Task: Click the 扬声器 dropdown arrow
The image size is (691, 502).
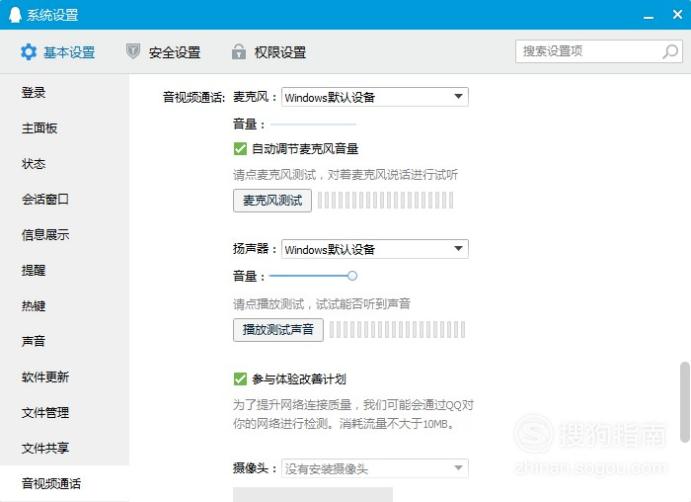Action: coord(458,249)
